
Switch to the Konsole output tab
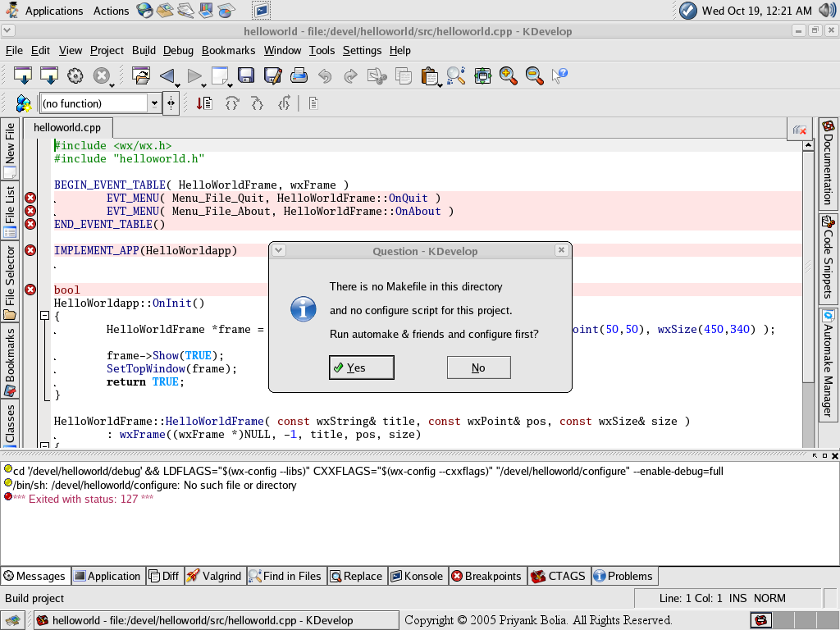pyautogui.click(x=417, y=576)
